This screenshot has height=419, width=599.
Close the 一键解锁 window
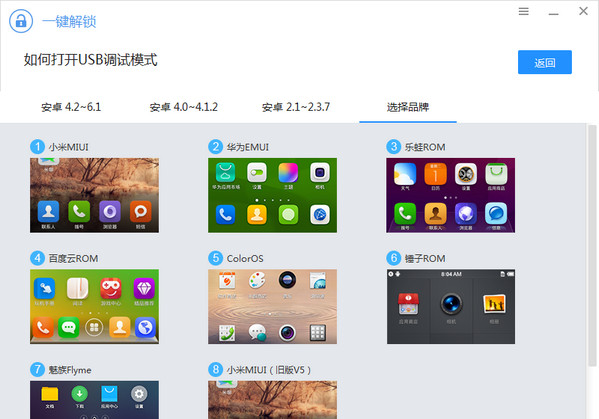tap(583, 11)
